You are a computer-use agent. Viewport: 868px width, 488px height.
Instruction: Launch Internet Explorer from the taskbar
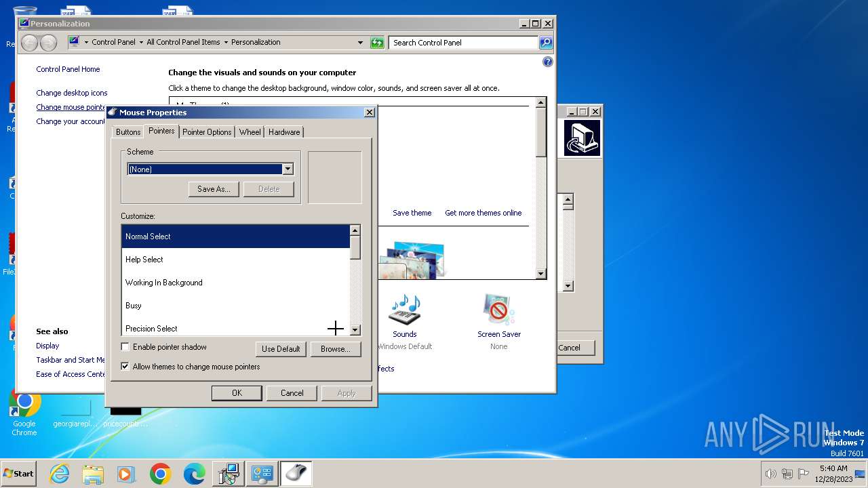click(60, 474)
